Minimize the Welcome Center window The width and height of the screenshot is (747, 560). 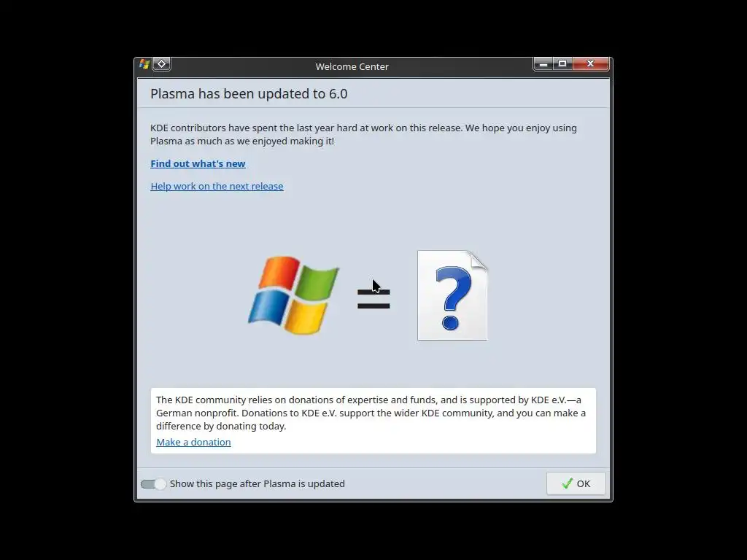(x=543, y=64)
